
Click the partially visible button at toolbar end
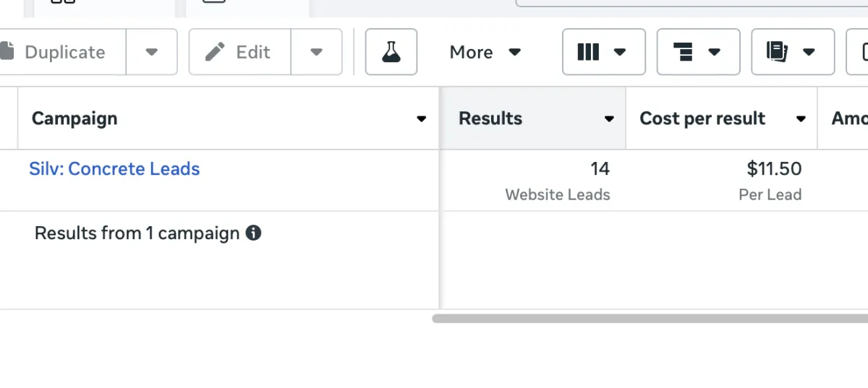[858, 52]
